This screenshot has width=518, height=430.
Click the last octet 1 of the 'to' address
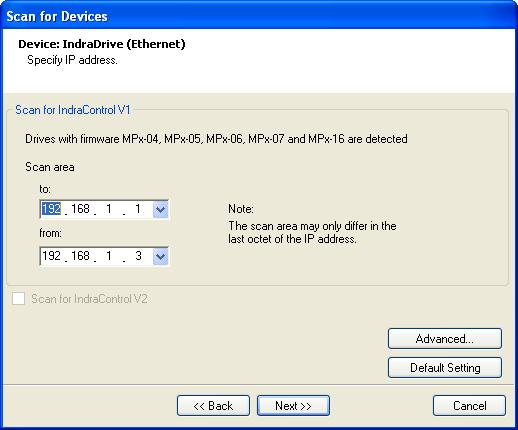click(137, 209)
